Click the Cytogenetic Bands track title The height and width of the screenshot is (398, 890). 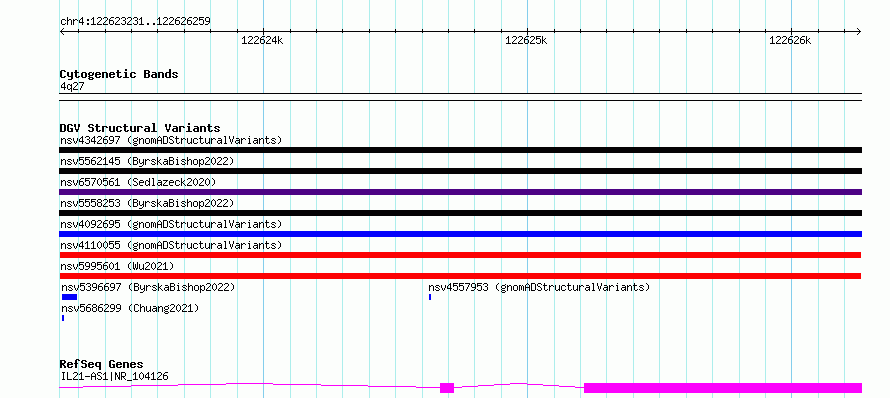point(119,74)
